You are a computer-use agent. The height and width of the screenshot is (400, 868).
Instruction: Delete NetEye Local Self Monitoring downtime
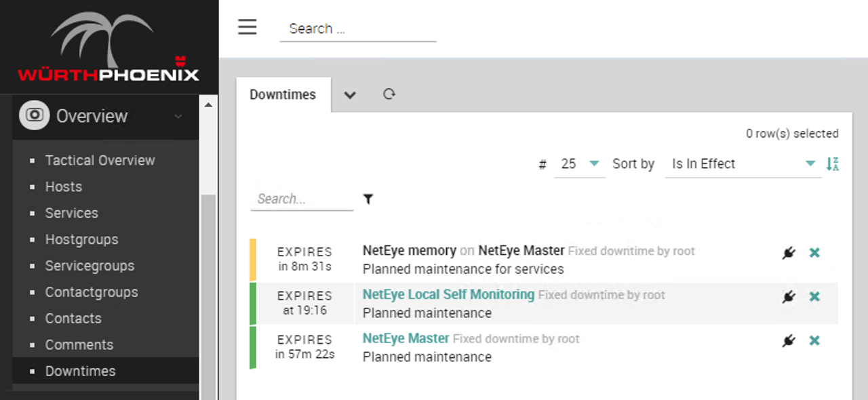coord(814,297)
